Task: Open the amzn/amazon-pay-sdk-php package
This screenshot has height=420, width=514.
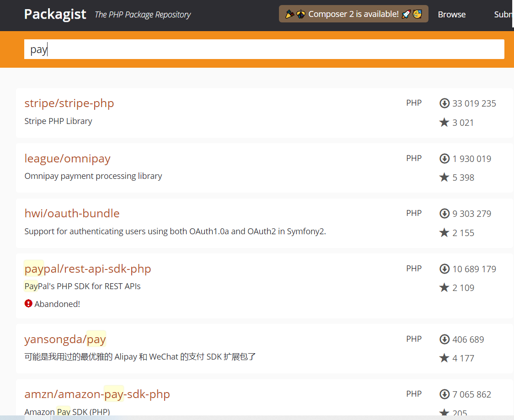Action: click(97, 394)
